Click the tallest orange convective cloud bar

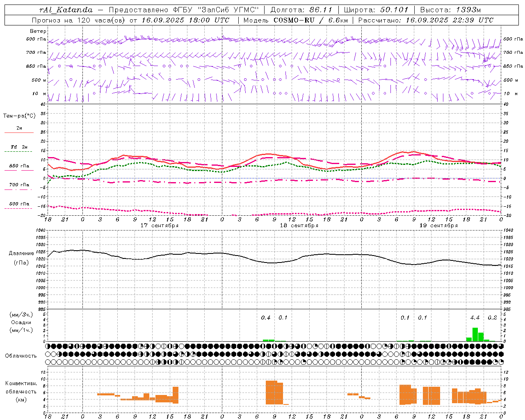click(x=272, y=393)
